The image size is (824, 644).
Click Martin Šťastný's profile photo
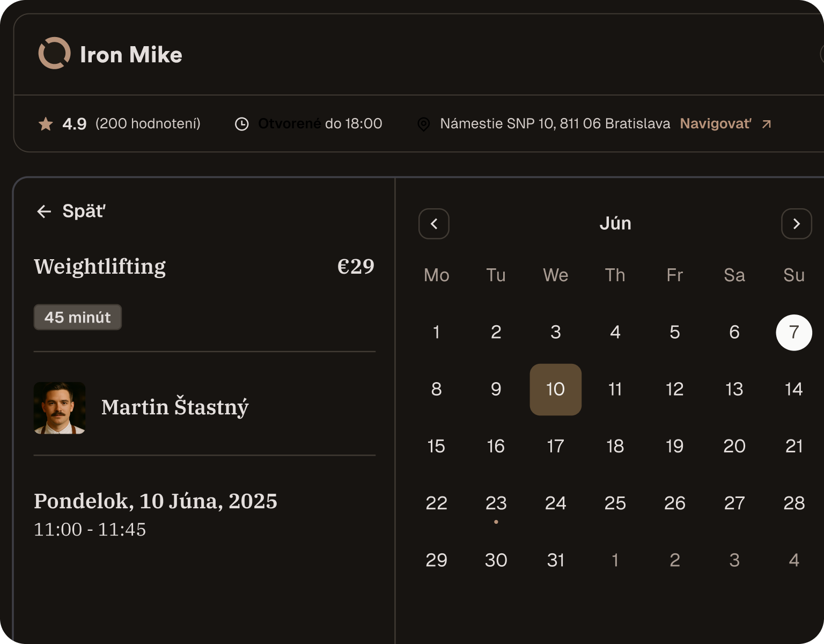60,408
